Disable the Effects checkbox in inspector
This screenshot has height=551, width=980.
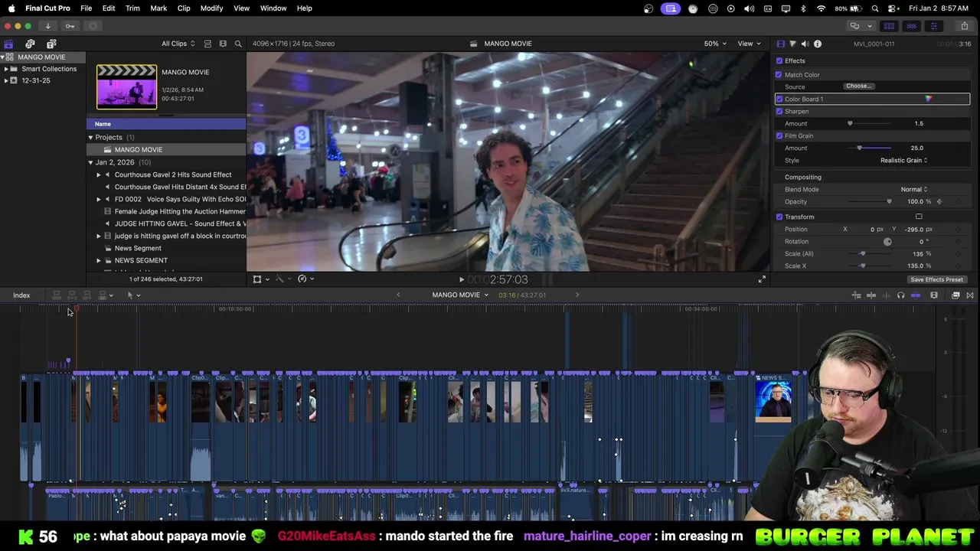[779, 61]
